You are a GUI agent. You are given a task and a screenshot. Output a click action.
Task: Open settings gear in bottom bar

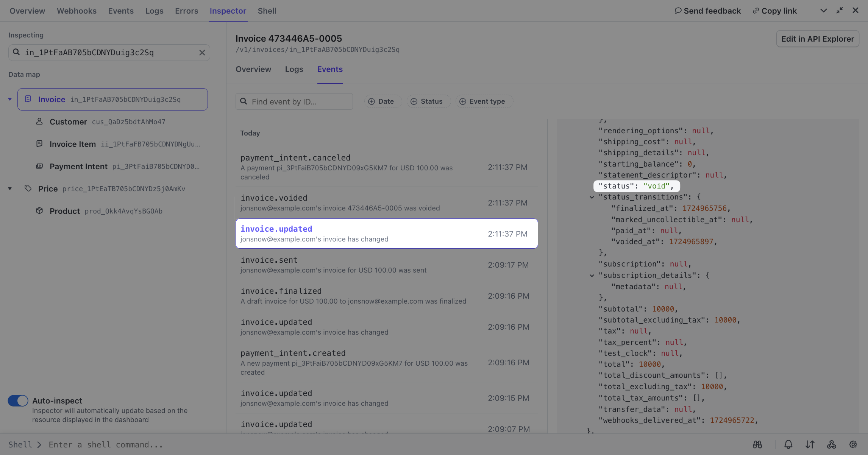(853, 445)
